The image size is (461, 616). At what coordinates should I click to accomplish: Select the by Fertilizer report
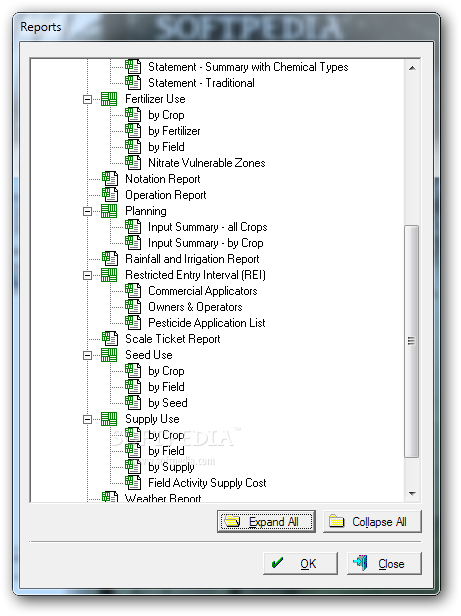pos(174,131)
